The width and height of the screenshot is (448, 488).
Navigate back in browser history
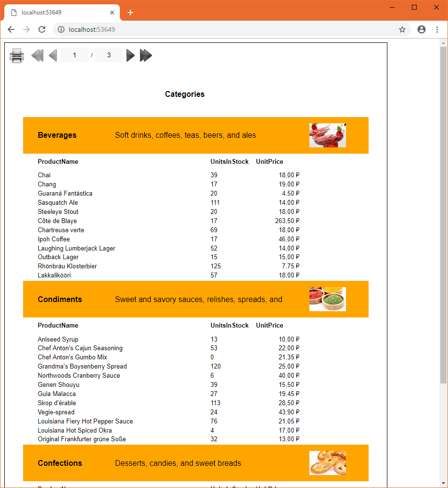coord(11,29)
